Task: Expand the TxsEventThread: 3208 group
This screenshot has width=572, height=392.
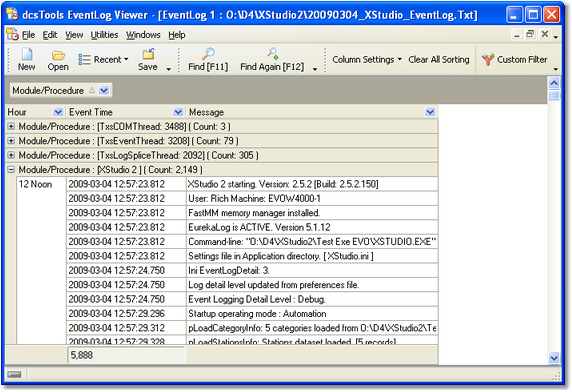Action: [11, 141]
